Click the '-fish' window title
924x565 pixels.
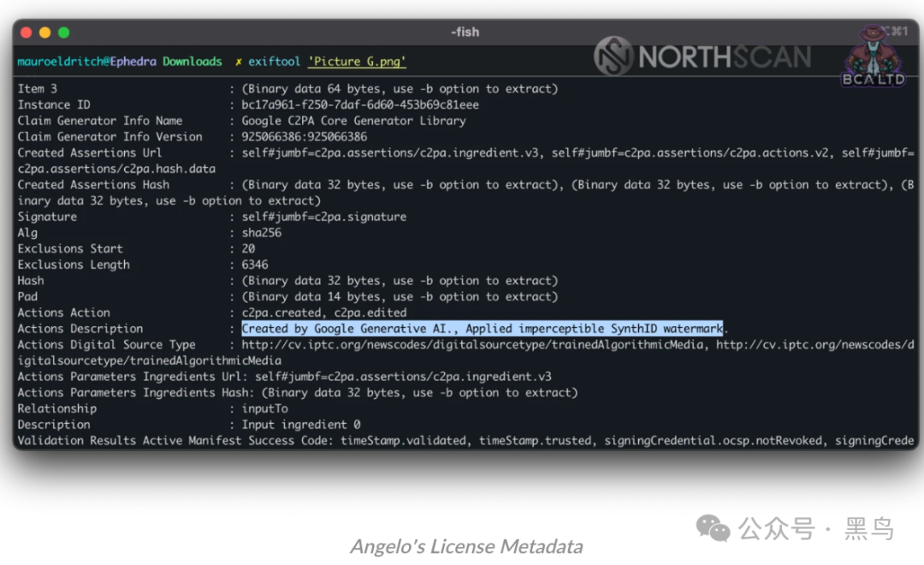click(x=465, y=33)
